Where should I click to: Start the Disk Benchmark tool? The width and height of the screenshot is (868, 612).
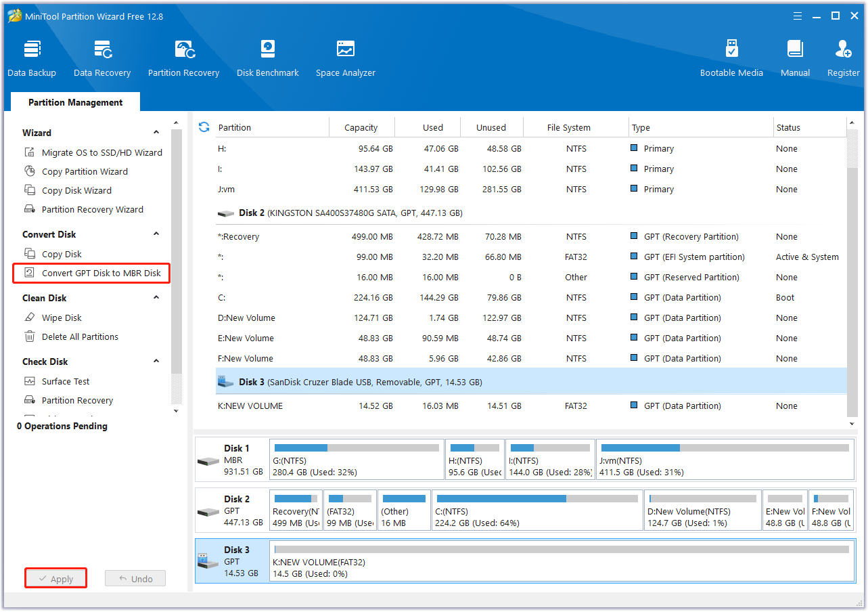tap(268, 58)
